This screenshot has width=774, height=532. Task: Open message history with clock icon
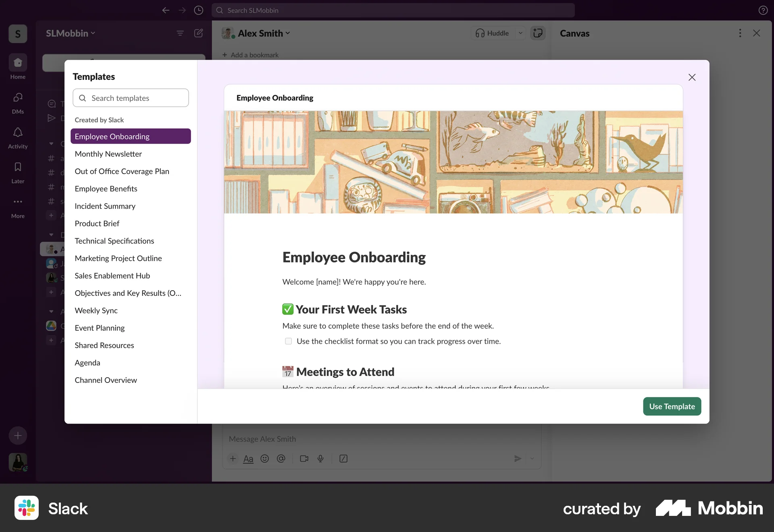pyautogui.click(x=198, y=10)
